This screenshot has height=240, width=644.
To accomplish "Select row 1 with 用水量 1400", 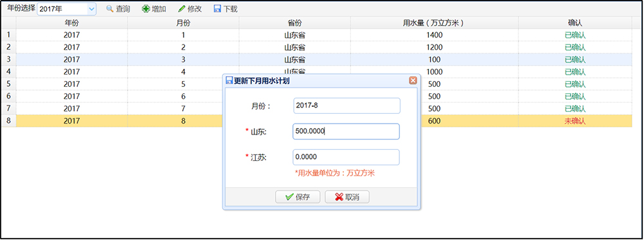I will tap(316, 35).
